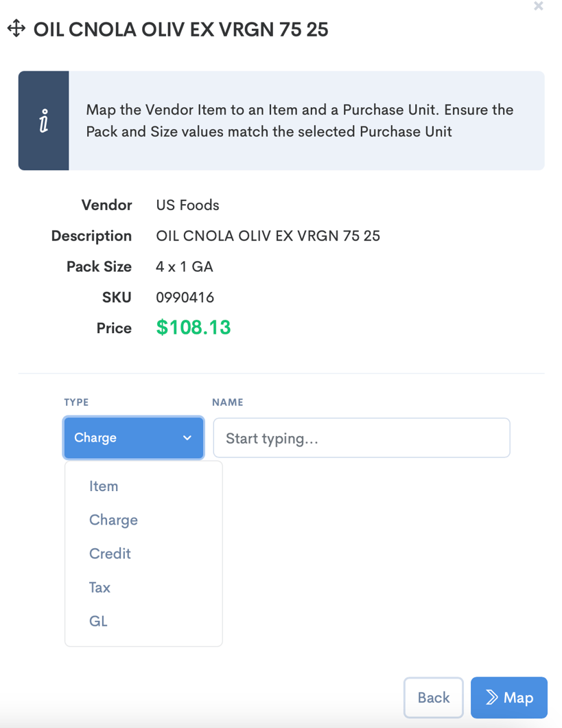The width and height of the screenshot is (562, 728).
Task: Select Tax from the type options
Action: (99, 587)
